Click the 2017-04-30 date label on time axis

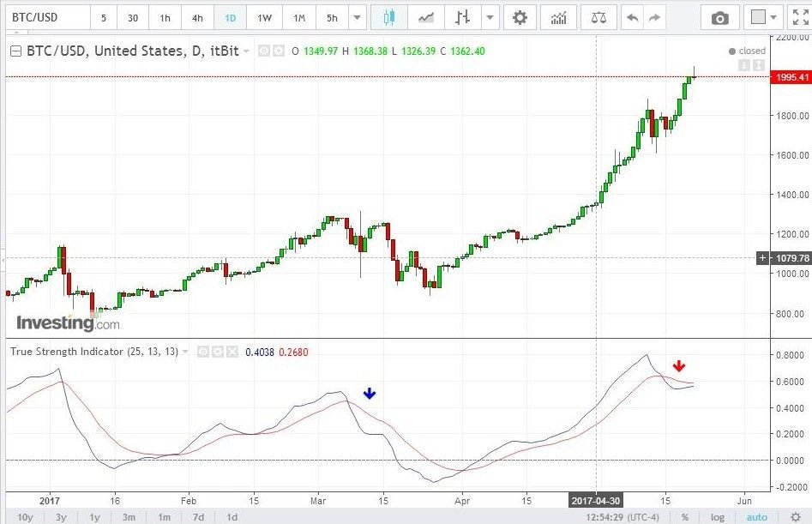tap(596, 501)
